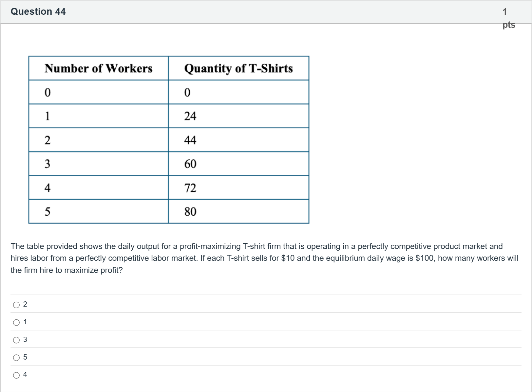This screenshot has width=532, height=392.
Task: Click the Quantity of T-Shirts column header
Action: tap(238, 68)
